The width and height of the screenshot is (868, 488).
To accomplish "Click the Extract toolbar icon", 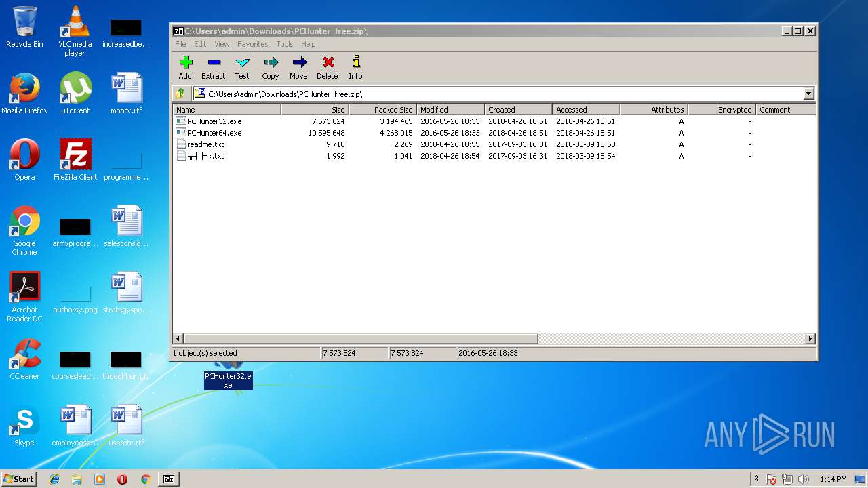I will 213,68.
